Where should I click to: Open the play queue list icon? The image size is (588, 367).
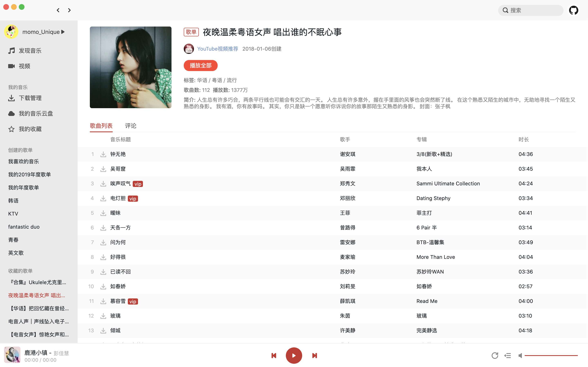(507, 356)
